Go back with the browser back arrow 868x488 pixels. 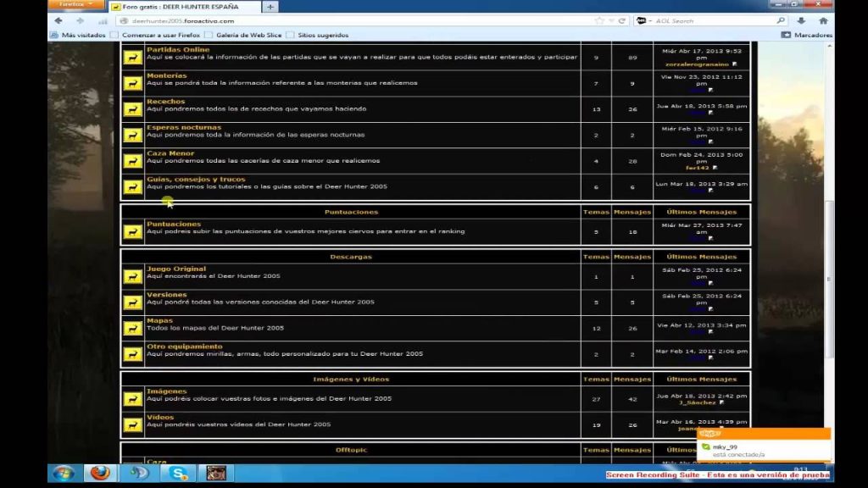58,20
